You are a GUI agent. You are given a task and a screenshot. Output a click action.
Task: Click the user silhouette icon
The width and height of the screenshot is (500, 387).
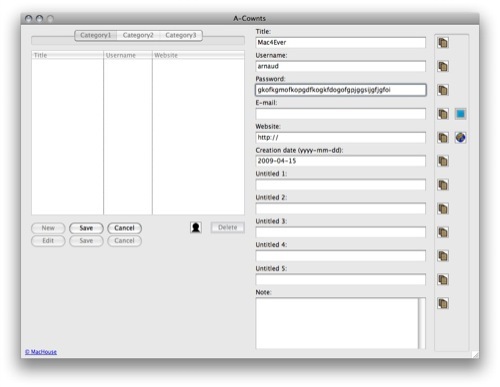coord(196,228)
